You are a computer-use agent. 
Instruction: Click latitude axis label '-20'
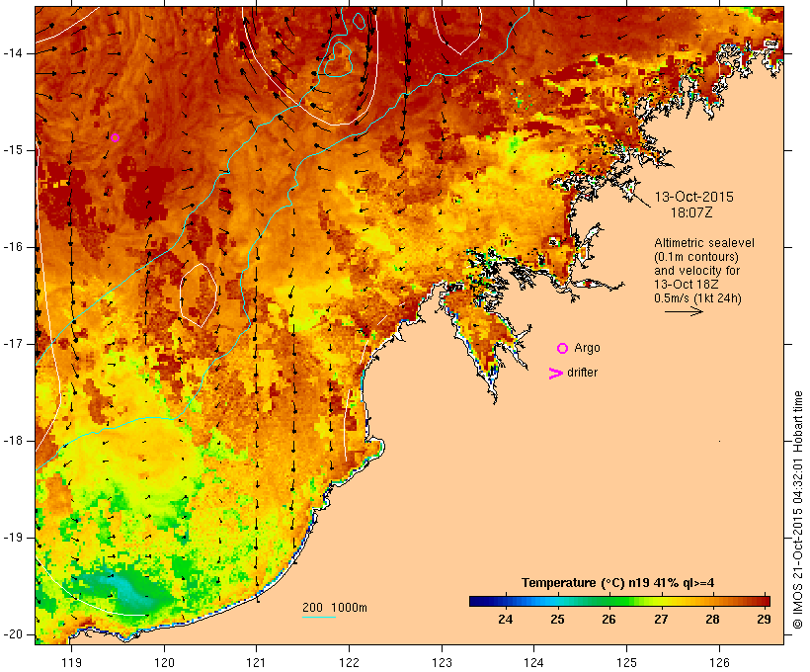click(x=12, y=634)
